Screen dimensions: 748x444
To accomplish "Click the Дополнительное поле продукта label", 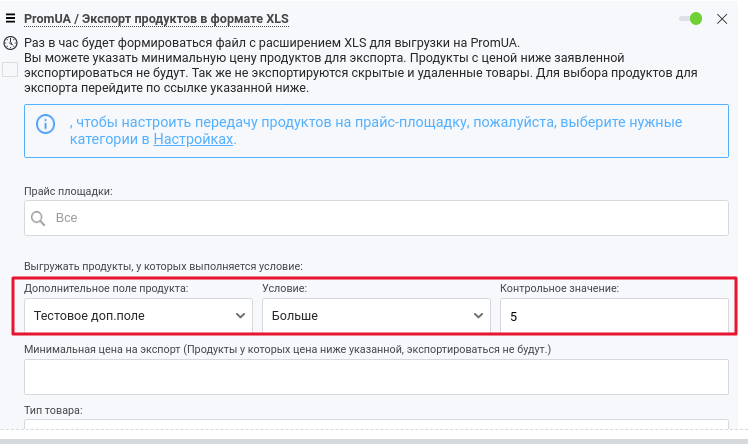I will pos(106,288).
